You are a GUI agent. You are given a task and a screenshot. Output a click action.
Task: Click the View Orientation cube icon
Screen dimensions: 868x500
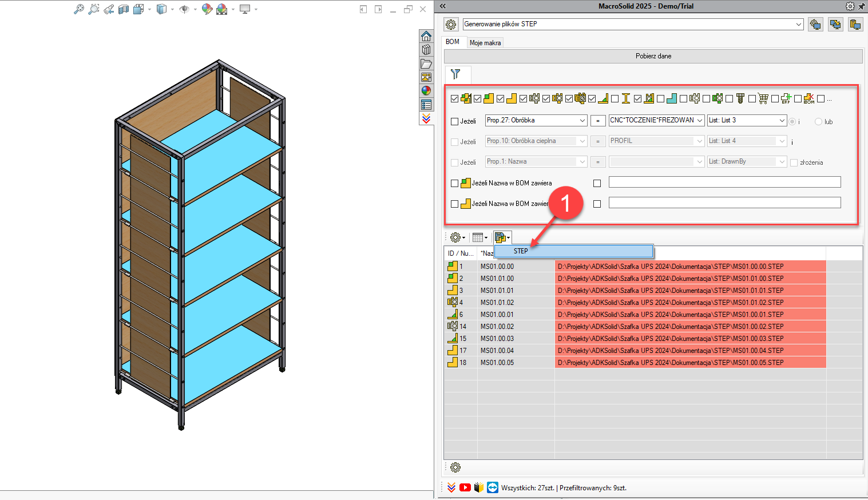(138, 9)
